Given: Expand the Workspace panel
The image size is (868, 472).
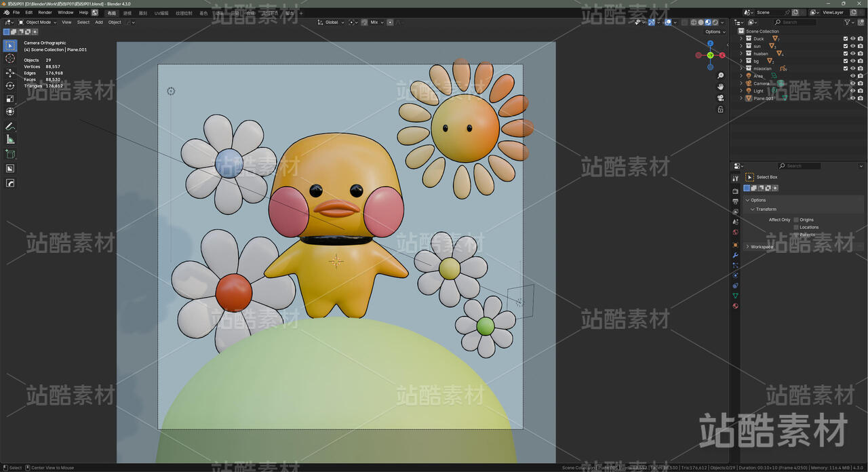Looking at the screenshot, I should click(x=748, y=247).
